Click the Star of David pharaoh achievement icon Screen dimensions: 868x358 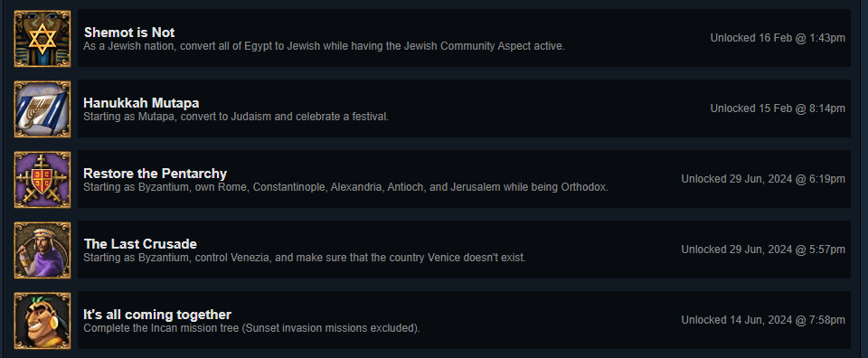click(x=42, y=38)
